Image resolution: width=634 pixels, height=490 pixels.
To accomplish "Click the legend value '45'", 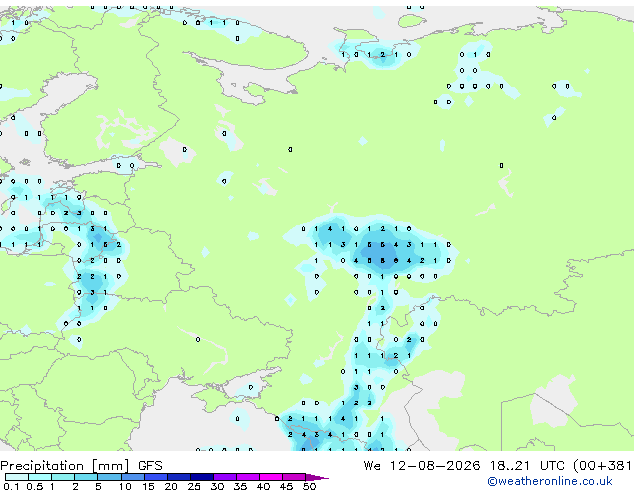I will (286, 486).
